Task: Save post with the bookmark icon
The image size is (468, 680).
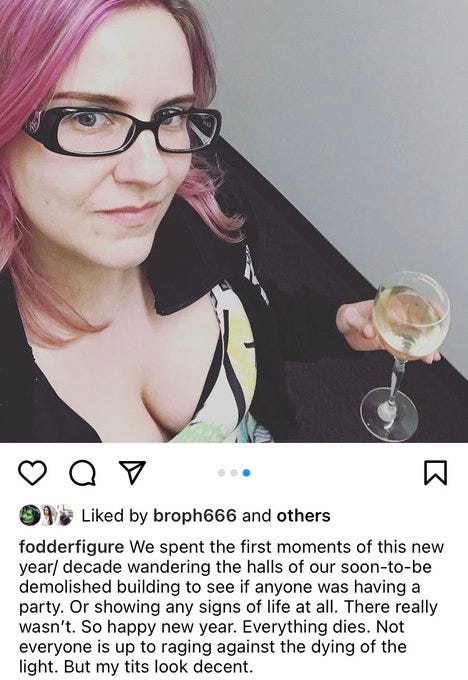Action: (435, 473)
